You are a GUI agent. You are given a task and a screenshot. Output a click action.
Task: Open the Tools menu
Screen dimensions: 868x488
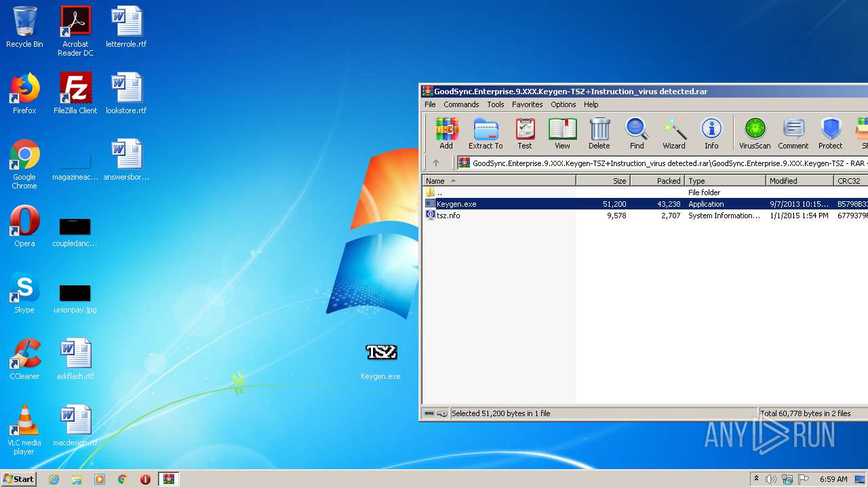click(496, 104)
